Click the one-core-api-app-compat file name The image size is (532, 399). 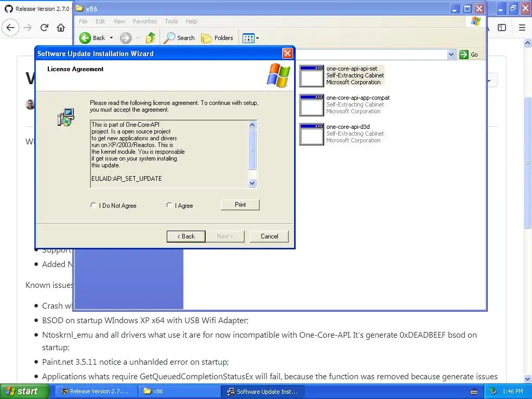coord(358,98)
